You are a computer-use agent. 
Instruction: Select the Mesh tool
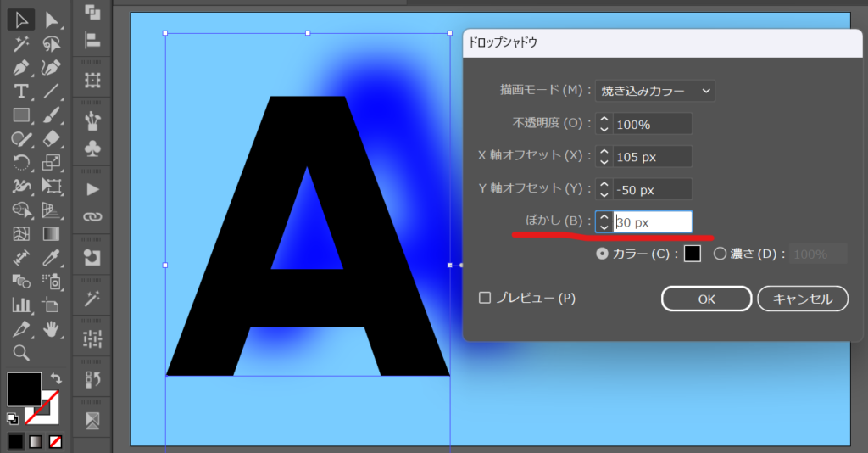click(21, 233)
